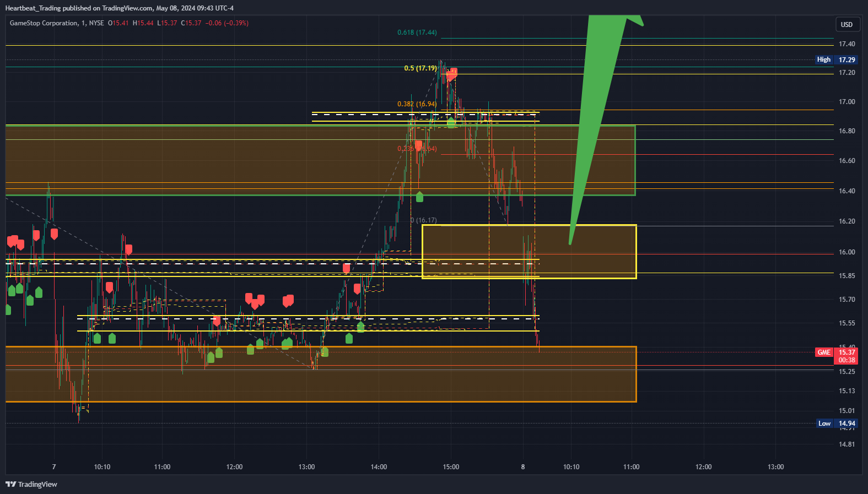The height and width of the screenshot is (494, 868).
Task: Click the red GME 15.37 price tag
Action: [x=836, y=352]
